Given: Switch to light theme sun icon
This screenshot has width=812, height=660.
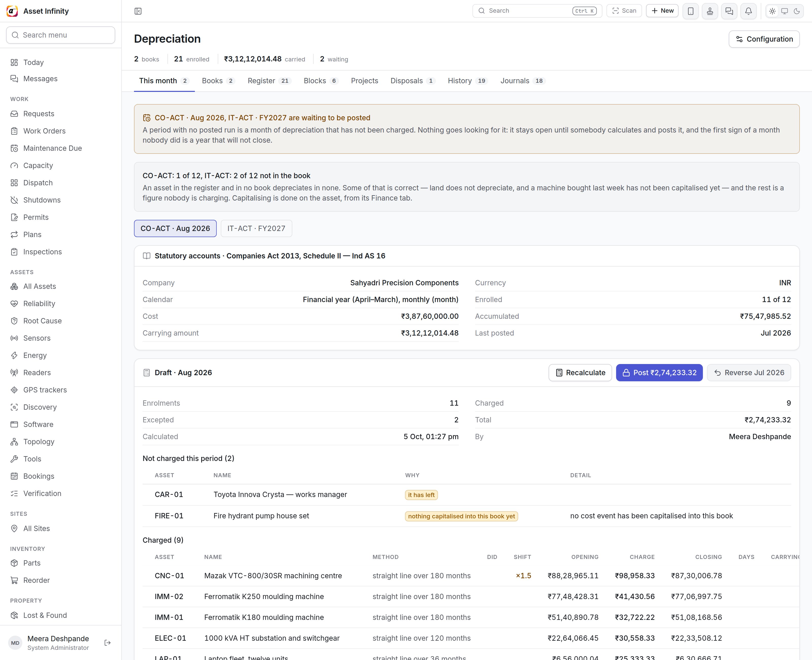Looking at the screenshot, I should [772, 11].
